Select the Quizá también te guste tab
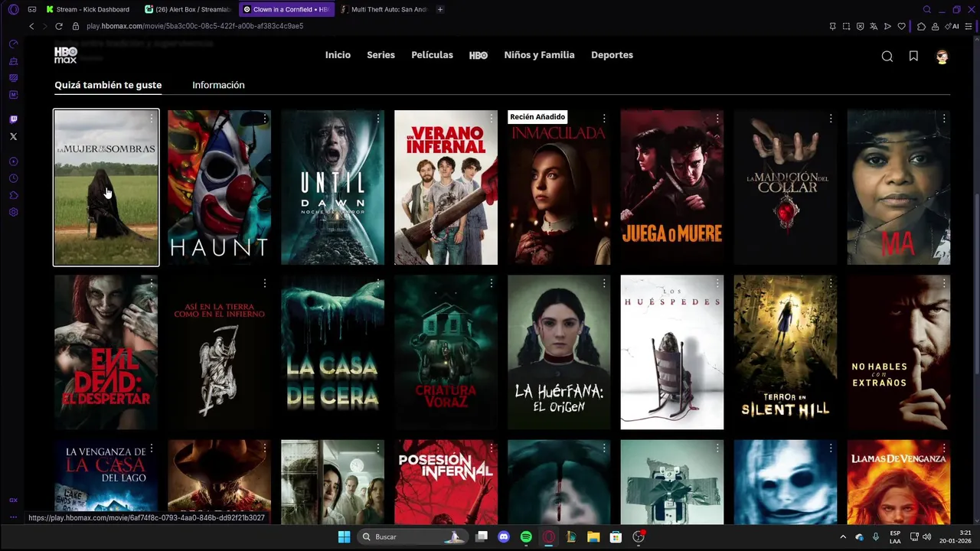 point(108,85)
